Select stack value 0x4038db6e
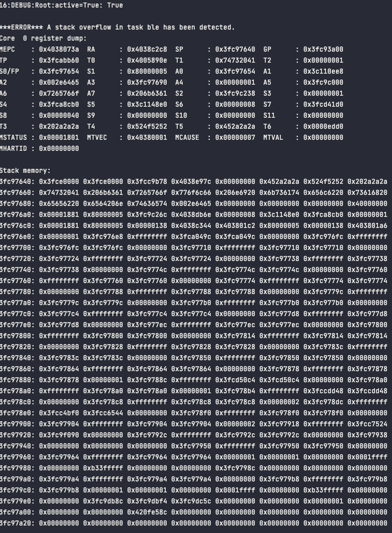The width and height of the screenshot is (392, 533). click(191, 214)
